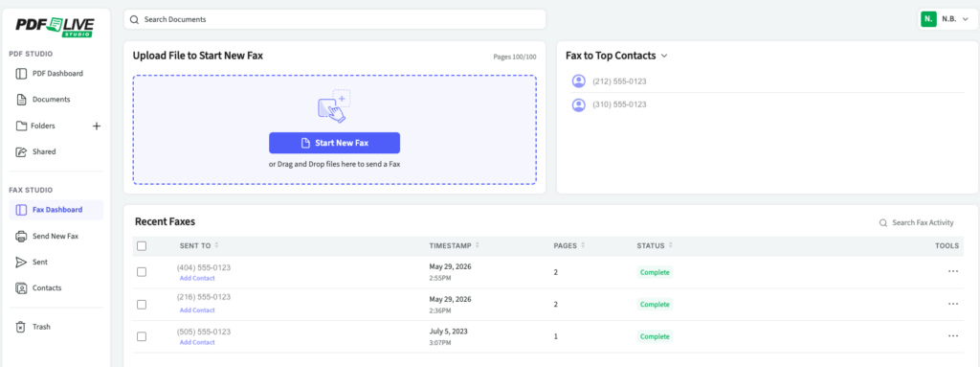Select all faxes with header checkbox

(x=142, y=246)
